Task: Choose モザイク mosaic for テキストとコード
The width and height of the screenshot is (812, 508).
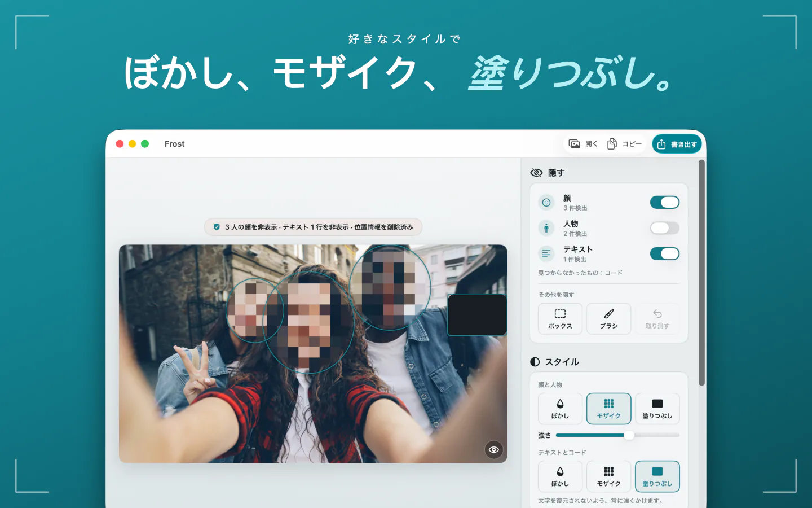Action: (x=608, y=476)
